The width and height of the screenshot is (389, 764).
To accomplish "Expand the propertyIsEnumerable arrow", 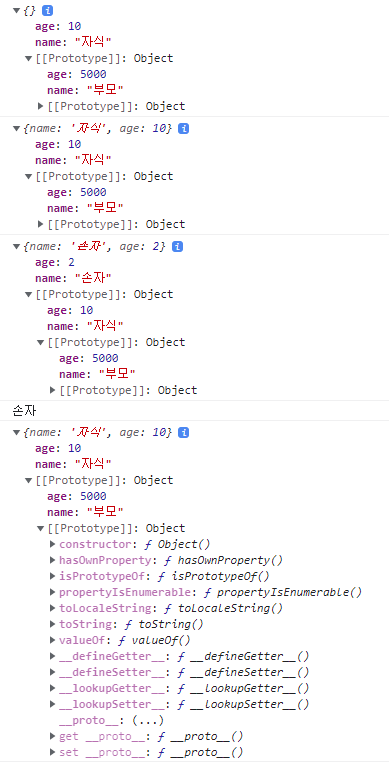I will [x=53, y=592].
